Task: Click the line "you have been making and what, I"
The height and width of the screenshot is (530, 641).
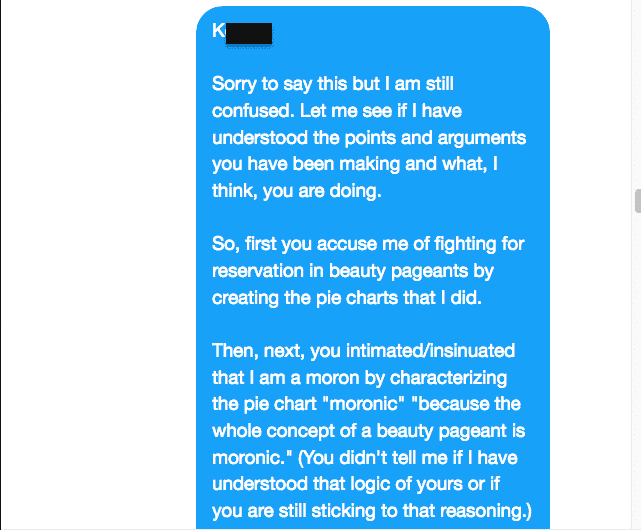Action: coord(355,164)
